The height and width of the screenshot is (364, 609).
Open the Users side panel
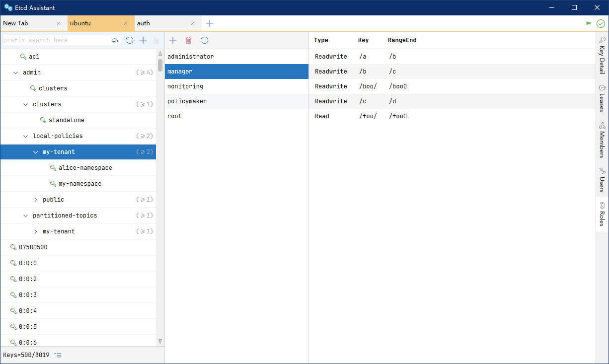602,180
